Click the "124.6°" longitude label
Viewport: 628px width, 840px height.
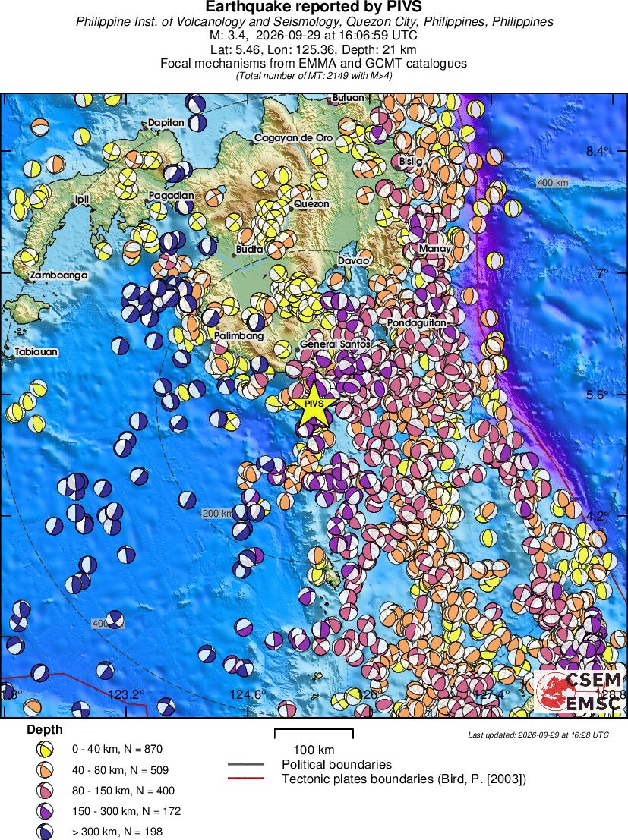[x=248, y=694]
